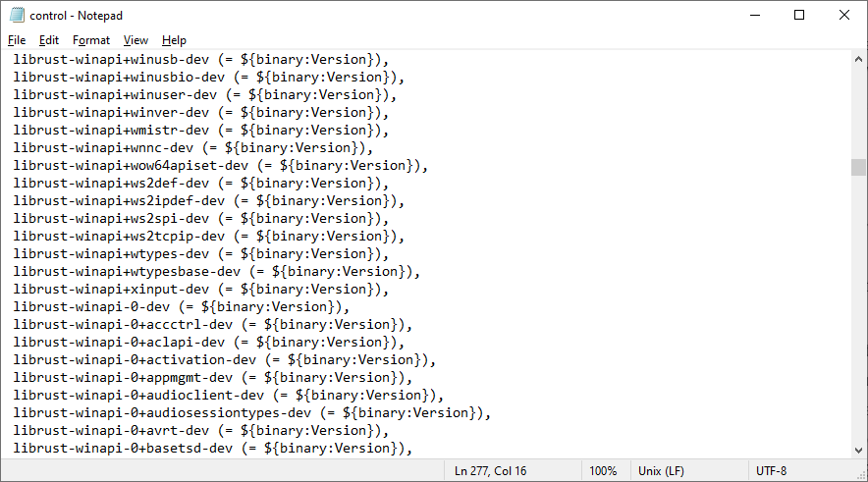Click the librust-winapi+xinput-dev line
The image size is (868, 482).
click(201, 290)
